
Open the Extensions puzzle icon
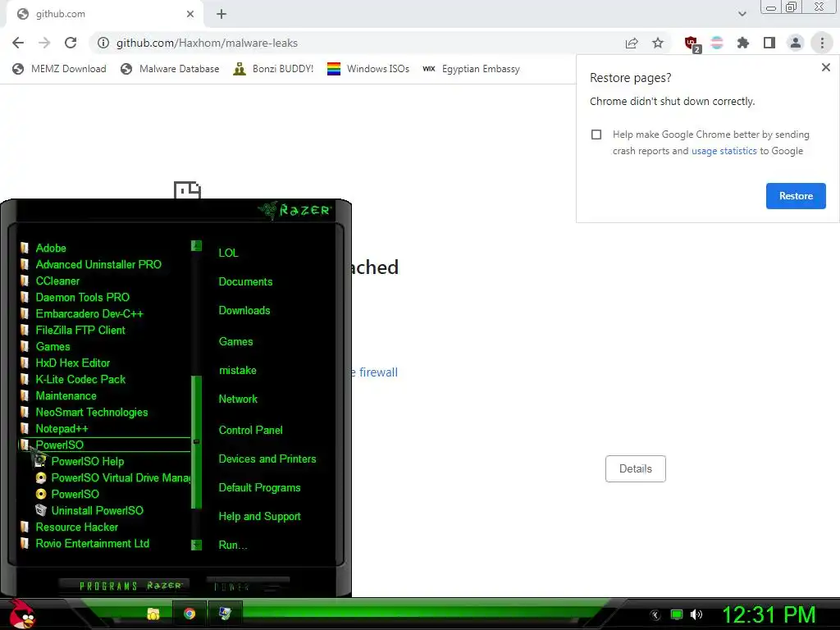743,43
